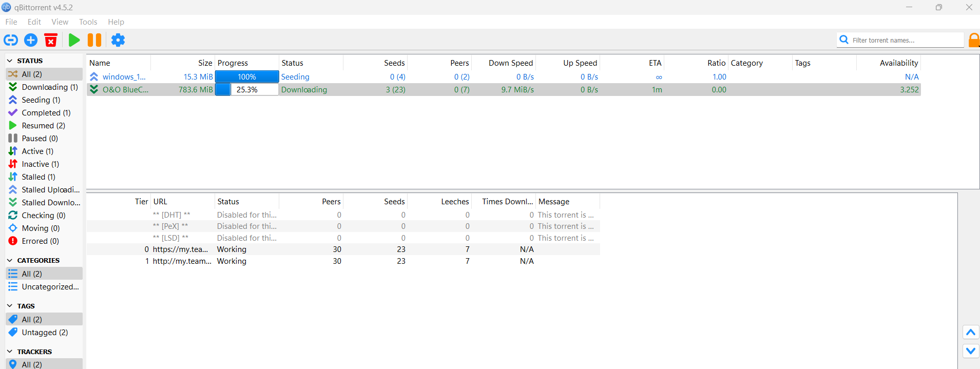Image resolution: width=980 pixels, height=369 pixels.
Task: Click the green Resume play icon
Action: point(74,40)
